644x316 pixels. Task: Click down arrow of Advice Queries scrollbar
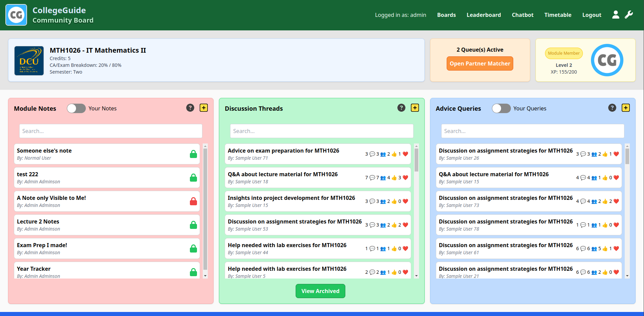pos(627,276)
